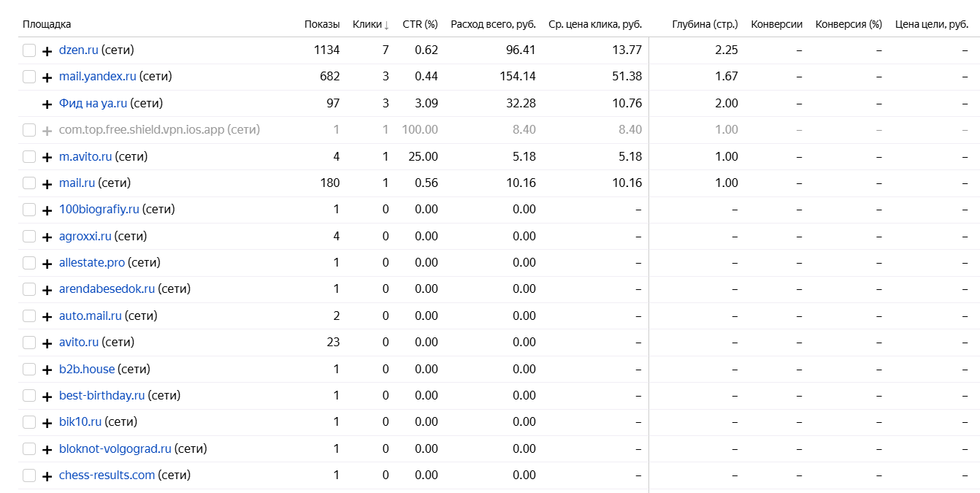This screenshot has height=493, width=980.
Task: Click plus icon beside 100biografiy.ru
Action: coord(47,210)
